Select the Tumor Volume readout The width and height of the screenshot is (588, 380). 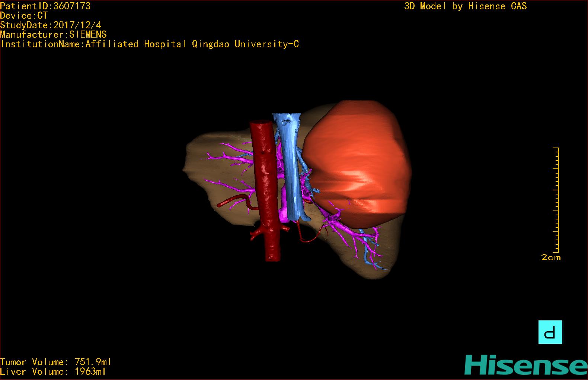pos(55,362)
